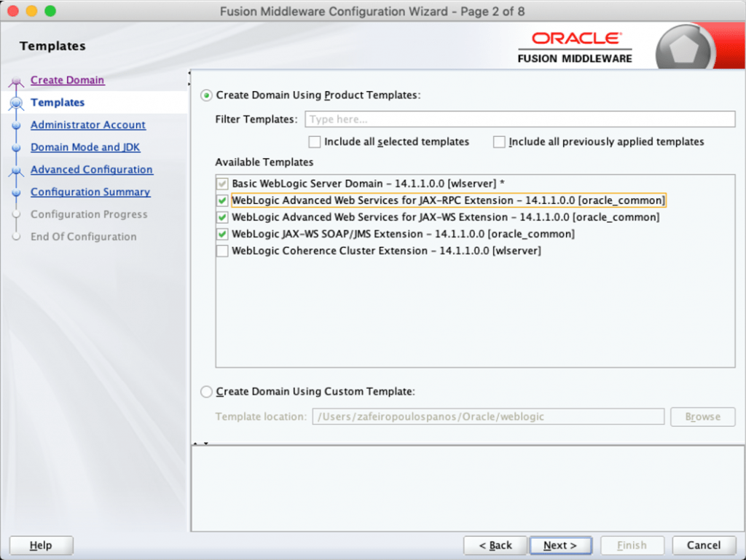Viewport: 746px width, 560px height.
Task: Select the Templates step in the sidebar
Action: (x=58, y=102)
